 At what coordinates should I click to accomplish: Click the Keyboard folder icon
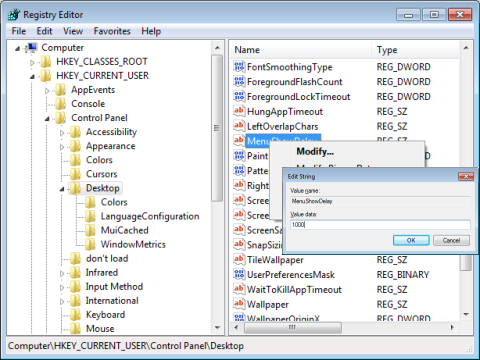pyautogui.click(x=75, y=315)
